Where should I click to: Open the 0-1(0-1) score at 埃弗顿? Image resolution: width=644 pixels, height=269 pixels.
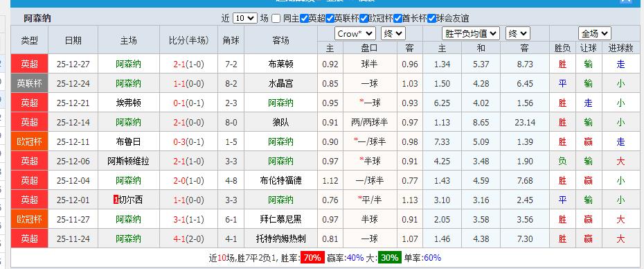tap(188, 103)
